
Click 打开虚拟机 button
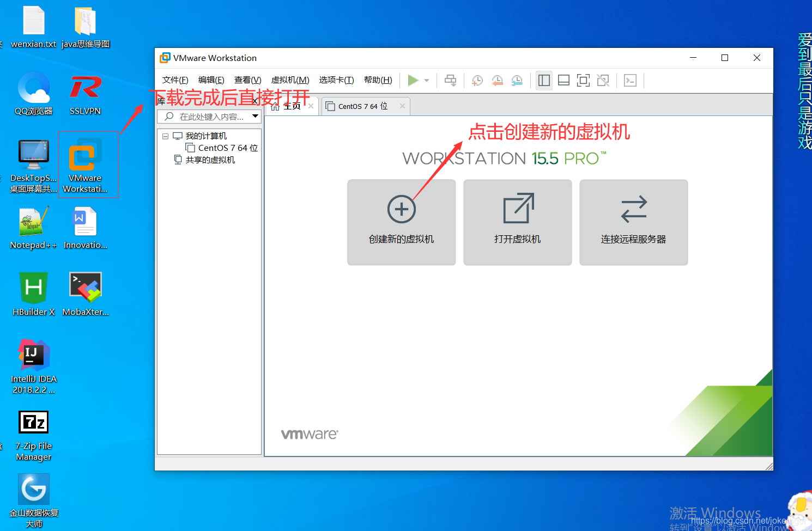[x=518, y=222]
